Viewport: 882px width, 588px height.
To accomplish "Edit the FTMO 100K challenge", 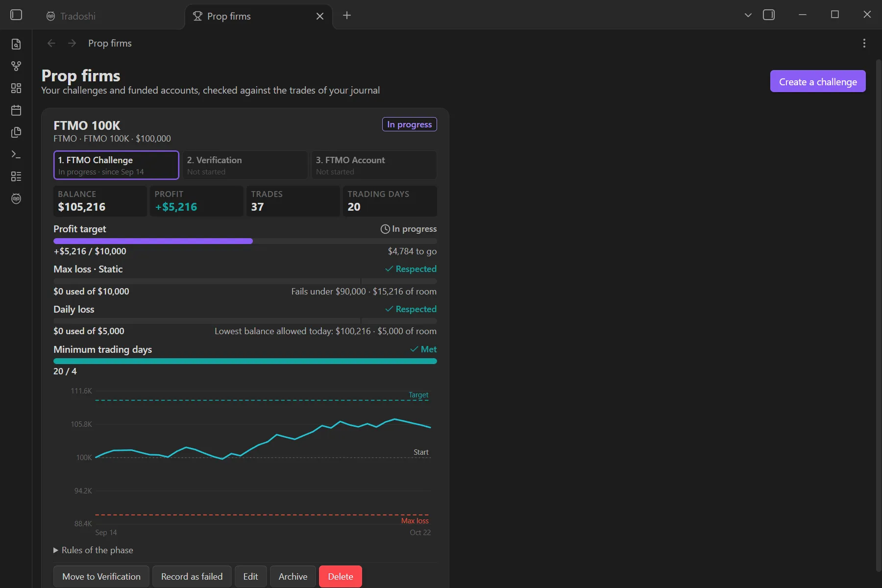I will [250, 577].
